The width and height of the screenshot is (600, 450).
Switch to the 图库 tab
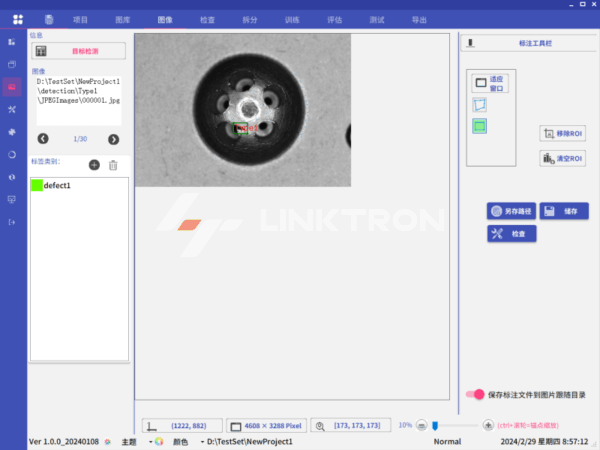(x=122, y=19)
